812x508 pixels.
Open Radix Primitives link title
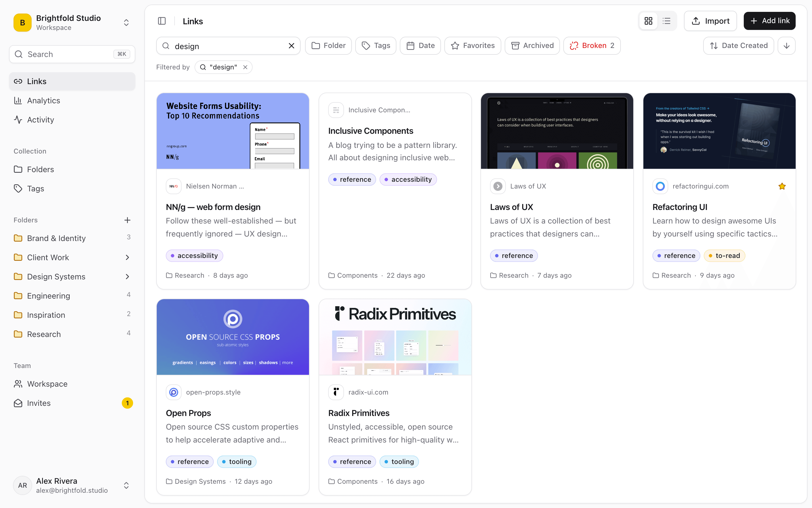359,413
